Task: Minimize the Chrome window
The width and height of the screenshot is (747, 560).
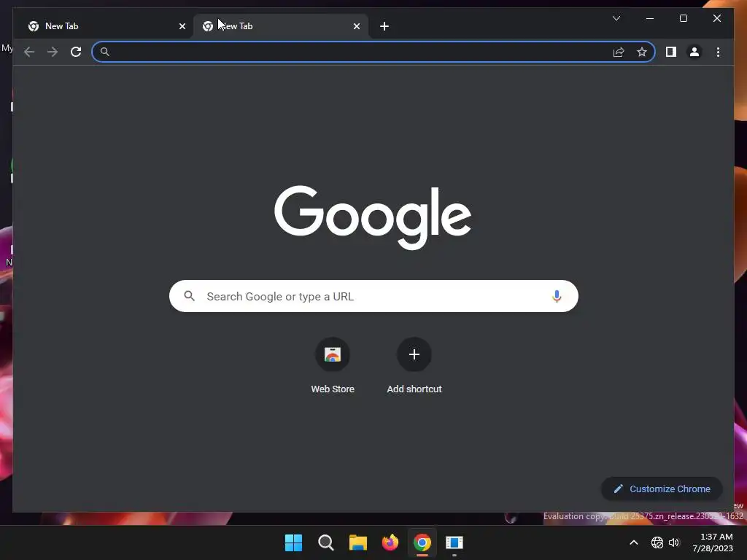Action: pyautogui.click(x=650, y=18)
